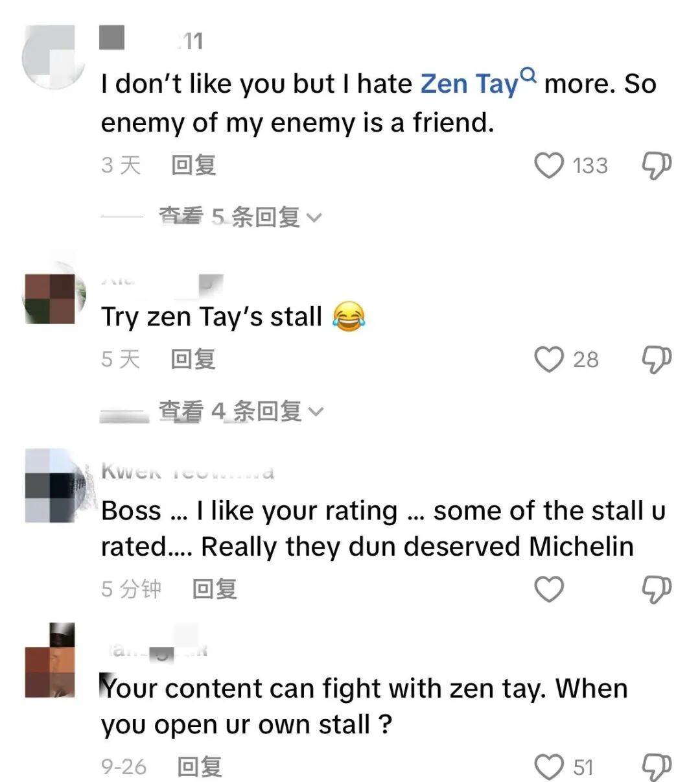Like the comment with 51 likes
This screenshot has height=782, width=700.
point(549,767)
